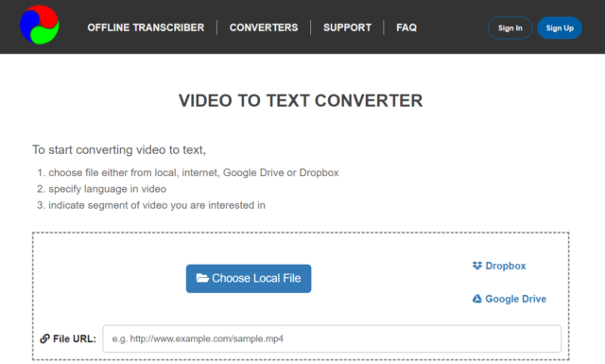Click the Video to Text Converter heading
This screenshot has width=605, height=364.
301,101
